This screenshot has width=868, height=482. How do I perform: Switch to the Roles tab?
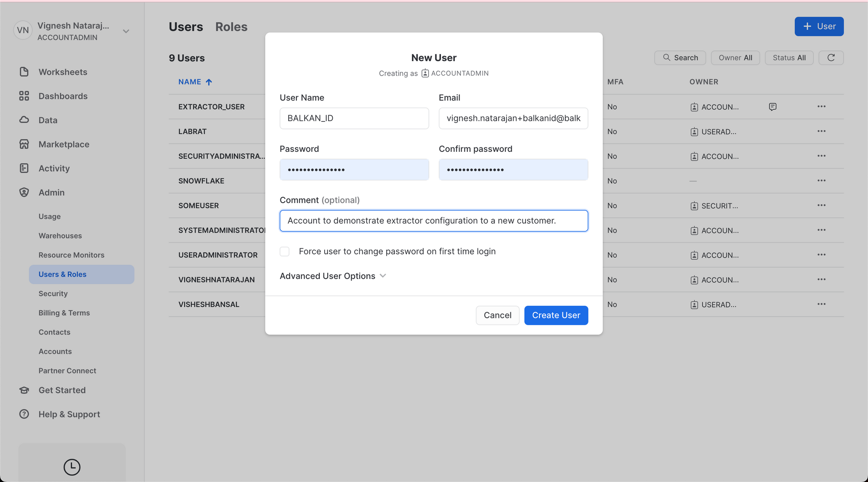(231, 27)
